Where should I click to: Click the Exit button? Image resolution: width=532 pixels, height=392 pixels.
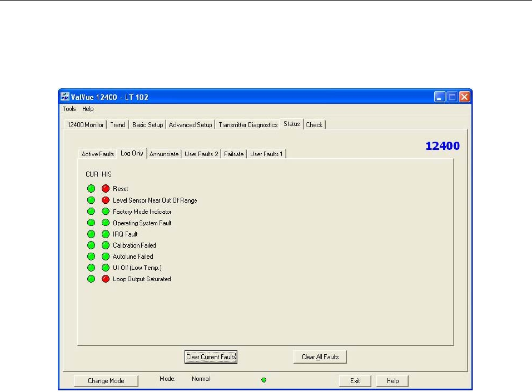pos(355,380)
